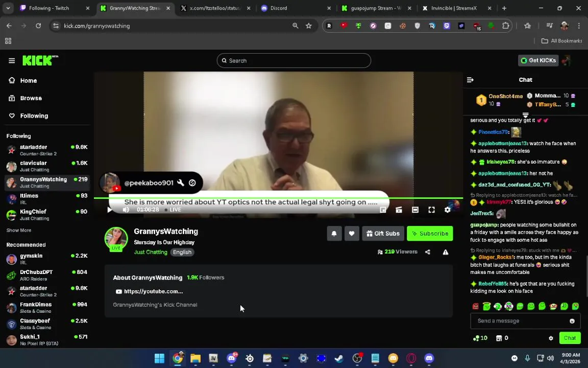Open Sukhi_1 recommended channel

47,339
